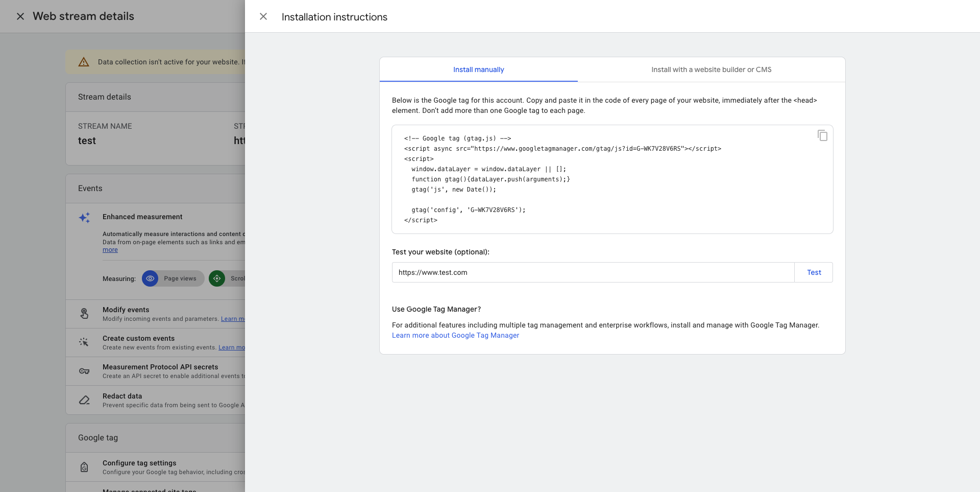The image size is (980, 492).
Task: Click the Redact data eraser icon
Action: (84, 400)
